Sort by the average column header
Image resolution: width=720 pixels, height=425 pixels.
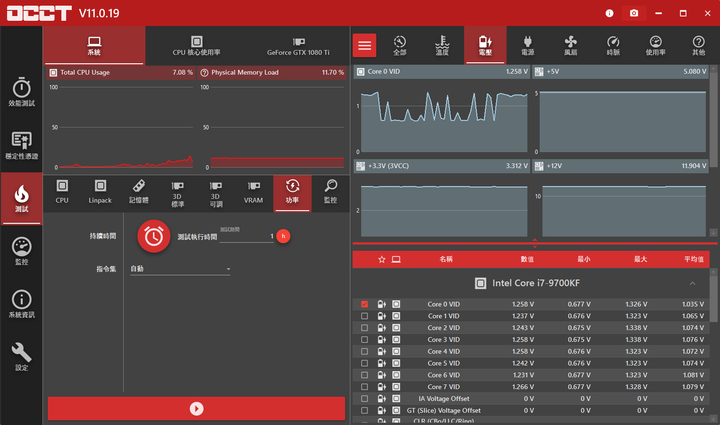pos(693,259)
